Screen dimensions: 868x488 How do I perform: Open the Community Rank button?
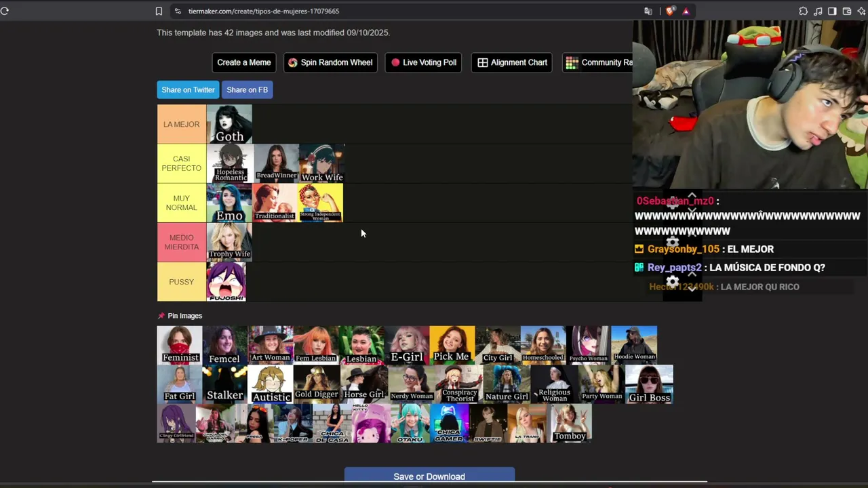598,62
